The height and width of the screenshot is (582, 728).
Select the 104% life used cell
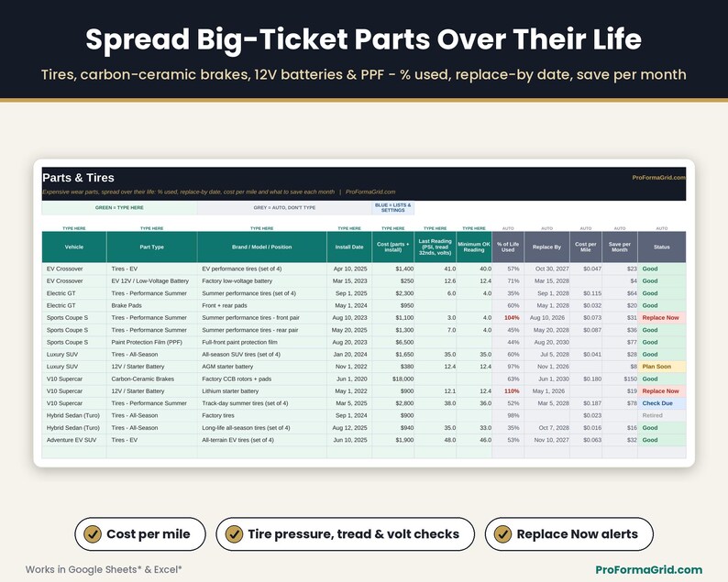coord(508,318)
